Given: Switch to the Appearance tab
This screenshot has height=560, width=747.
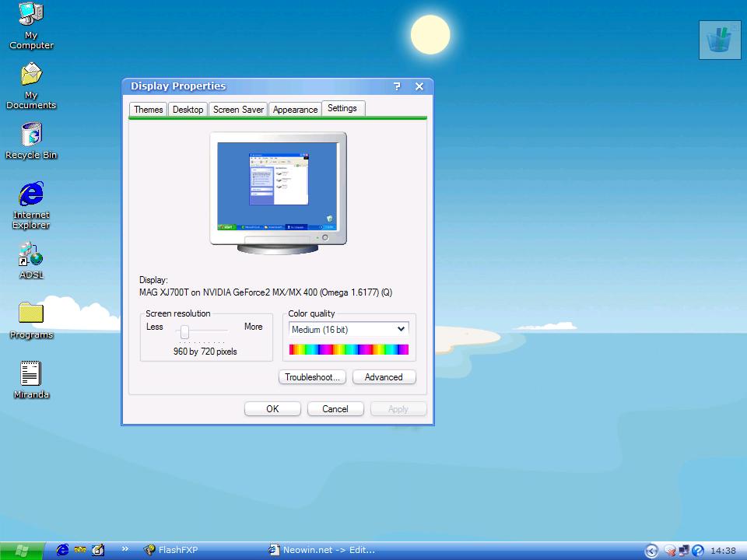Looking at the screenshot, I should pyautogui.click(x=295, y=109).
